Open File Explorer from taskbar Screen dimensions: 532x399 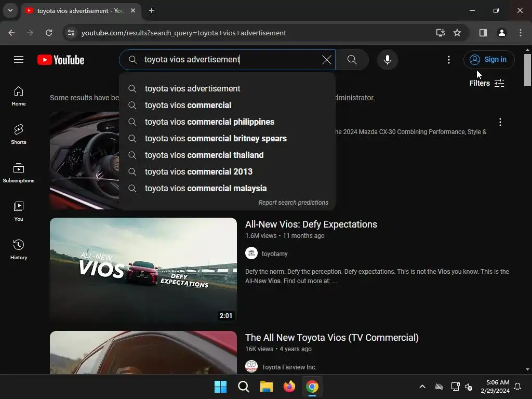(267, 387)
